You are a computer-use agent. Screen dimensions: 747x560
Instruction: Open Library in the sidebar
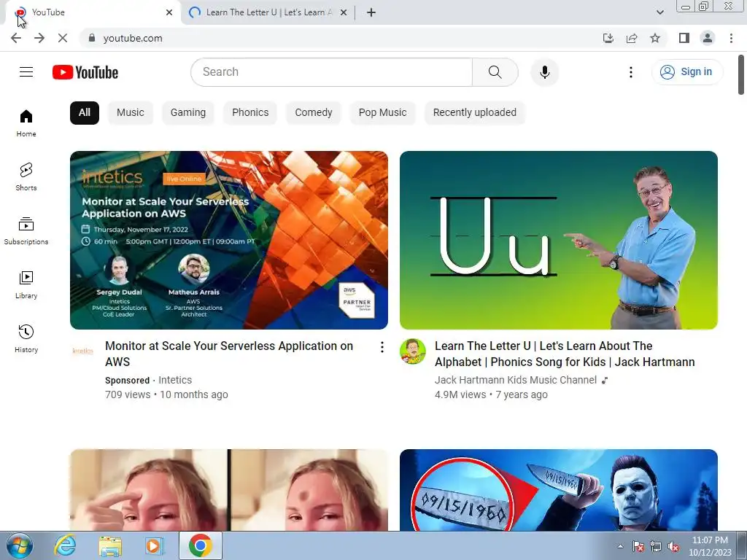pyautogui.click(x=26, y=285)
